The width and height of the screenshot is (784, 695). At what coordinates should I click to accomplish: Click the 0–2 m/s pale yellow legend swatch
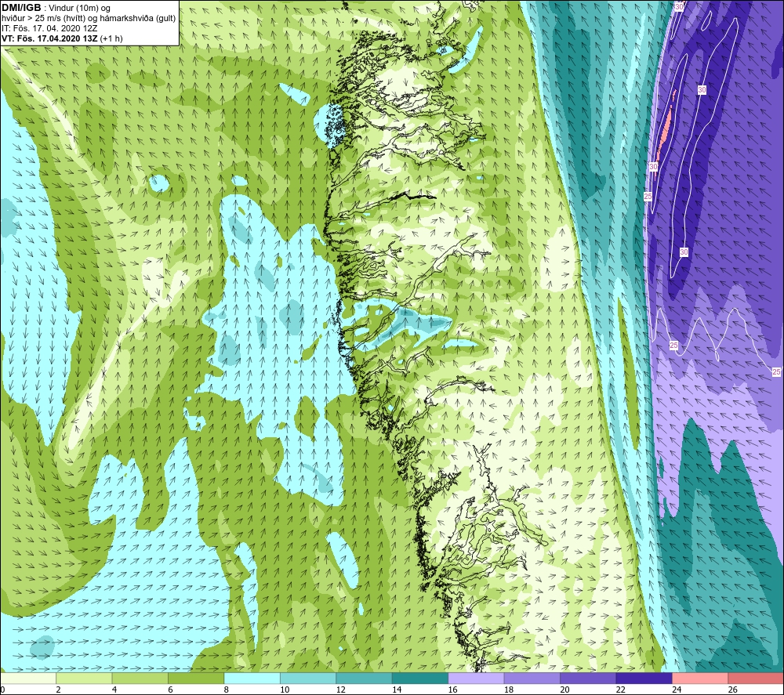click(28, 678)
